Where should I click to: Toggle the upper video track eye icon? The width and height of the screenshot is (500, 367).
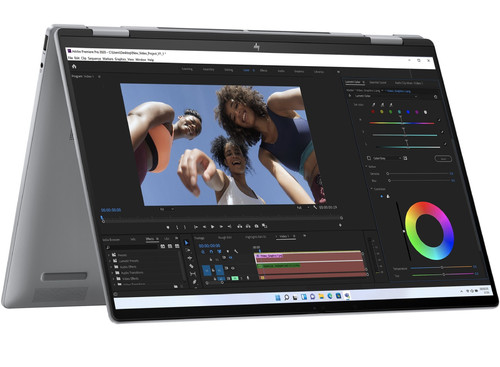click(x=231, y=257)
